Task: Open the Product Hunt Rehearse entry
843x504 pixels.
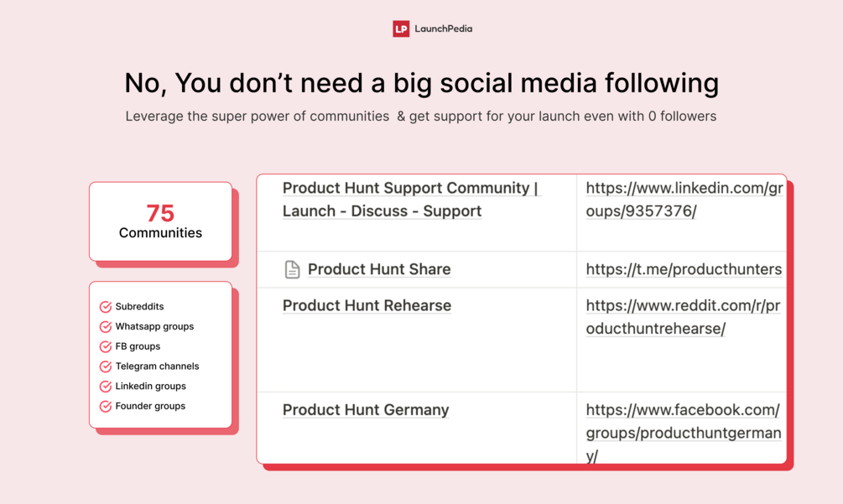Action: (367, 305)
